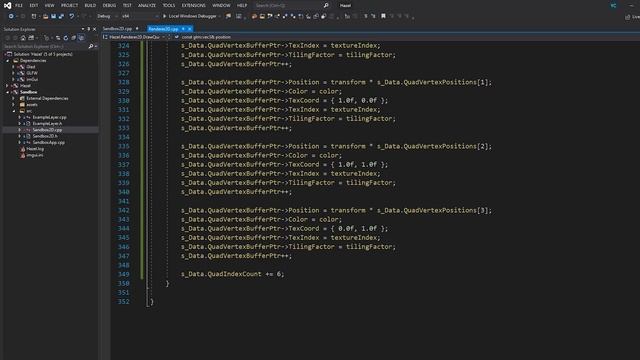The height and width of the screenshot is (360, 640).
Task: Close the Solution Explorer panel
Action: 95,29
